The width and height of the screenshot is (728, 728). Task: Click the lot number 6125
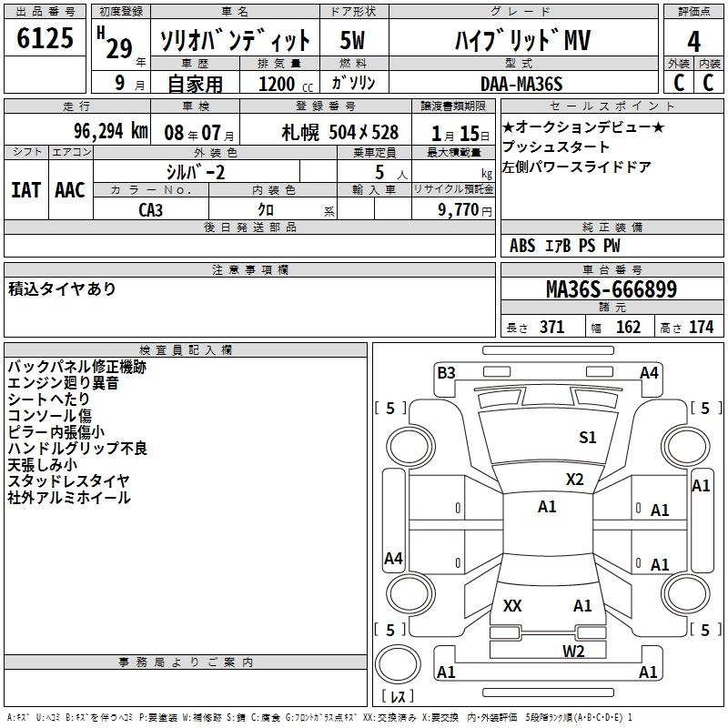(45, 39)
